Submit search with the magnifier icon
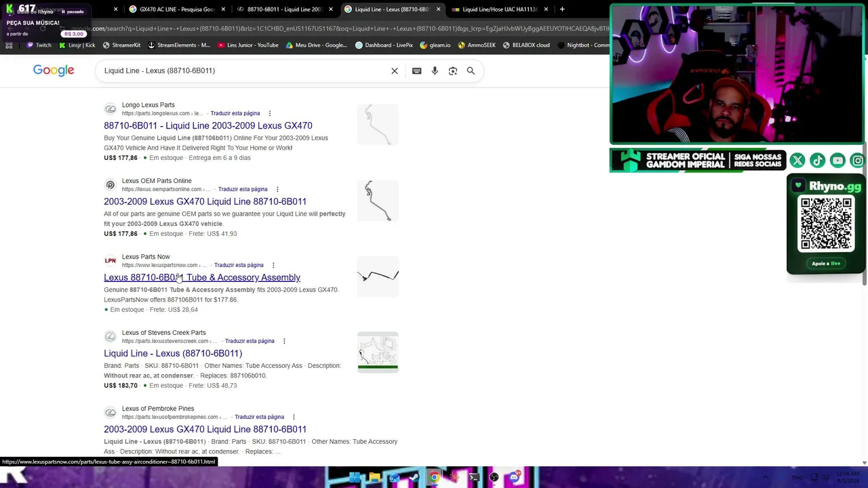 pos(471,70)
